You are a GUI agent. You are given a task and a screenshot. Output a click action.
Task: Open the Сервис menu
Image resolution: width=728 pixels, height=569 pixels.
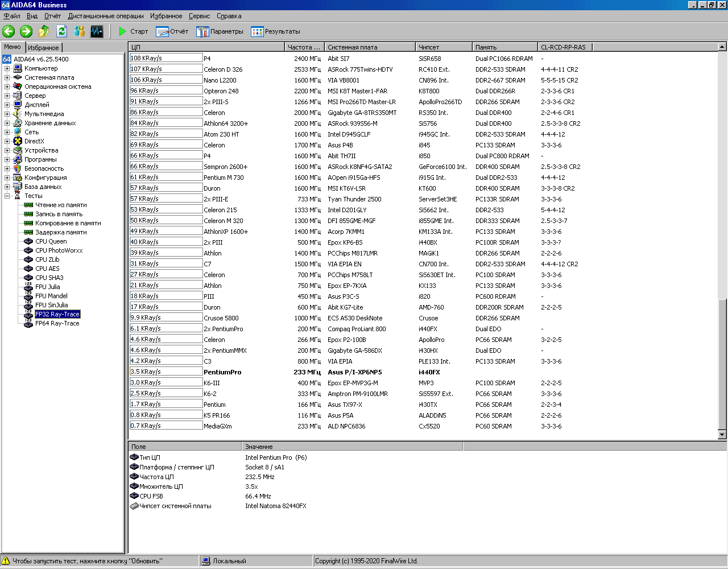point(199,16)
